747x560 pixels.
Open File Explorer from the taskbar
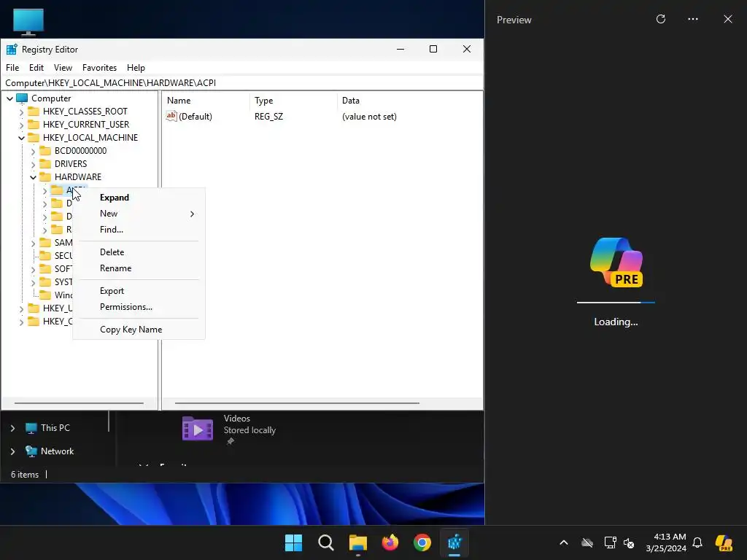[x=357, y=542]
